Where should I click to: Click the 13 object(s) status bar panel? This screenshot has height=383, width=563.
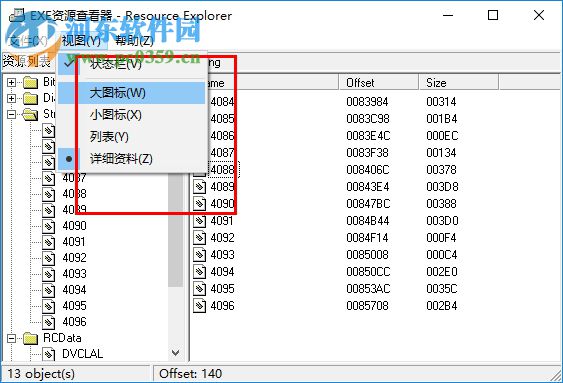pyautogui.click(x=76, y=374)
